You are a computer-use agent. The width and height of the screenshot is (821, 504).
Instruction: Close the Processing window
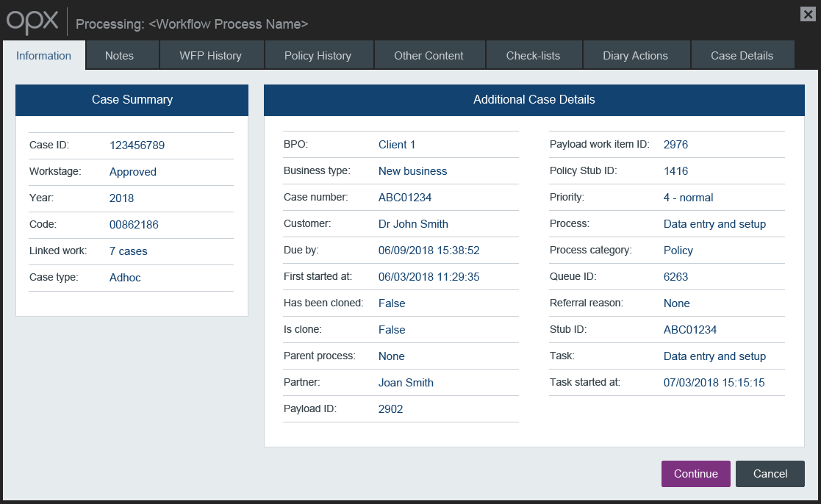click(x=808, y=14)
